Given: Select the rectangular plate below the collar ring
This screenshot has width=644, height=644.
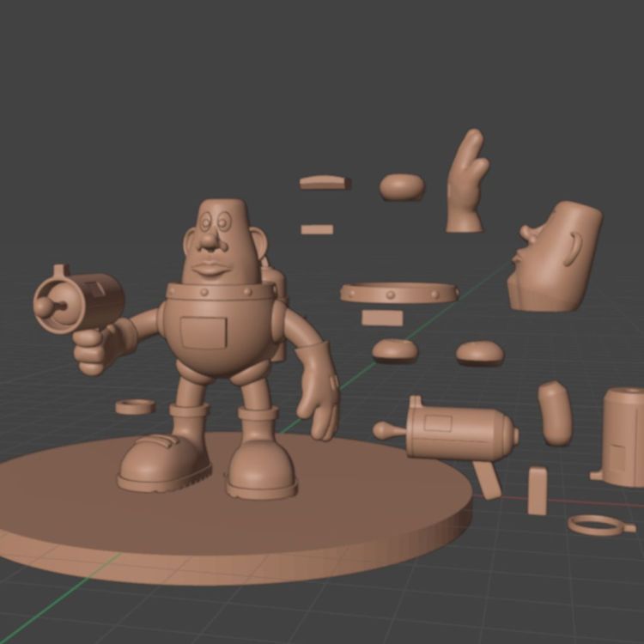Looking at the screenshot, I should (382, 319).
